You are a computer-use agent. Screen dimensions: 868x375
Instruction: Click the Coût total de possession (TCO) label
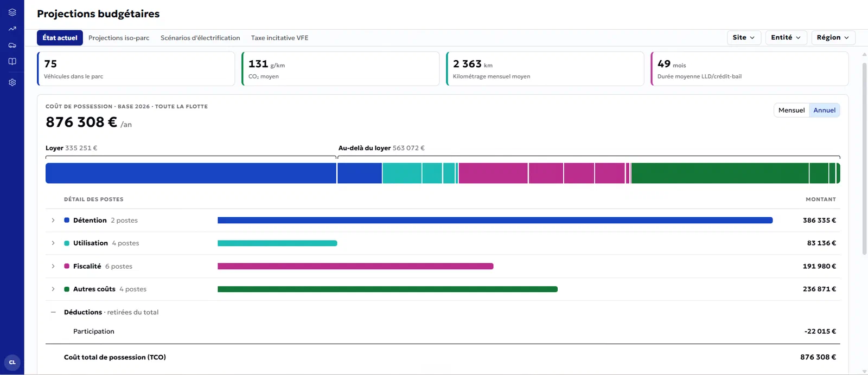coord(115,358)
